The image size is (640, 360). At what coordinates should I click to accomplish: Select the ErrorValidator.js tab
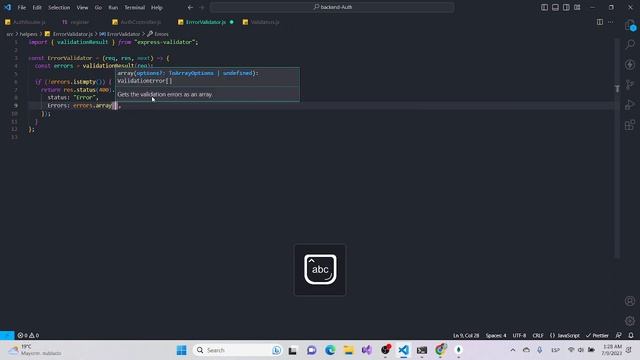coord(206,22)
